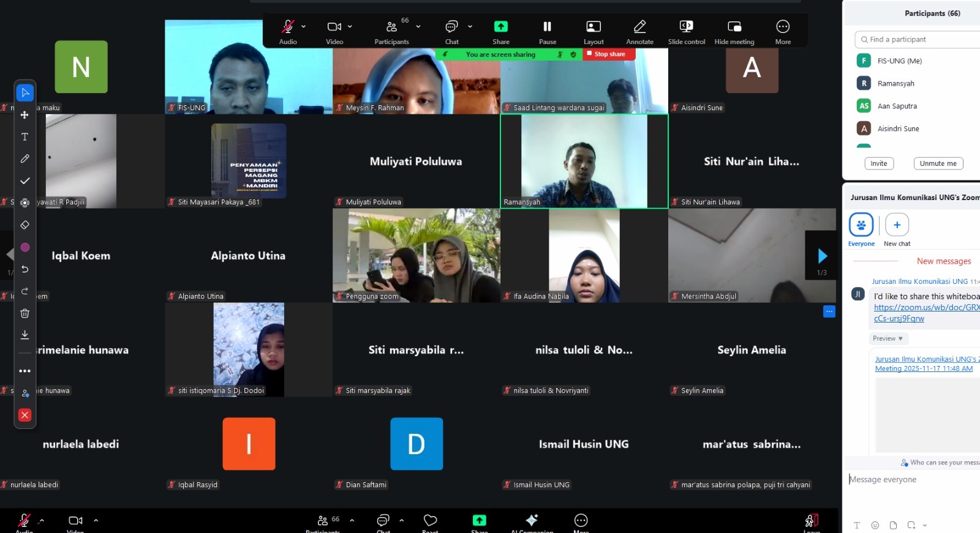
Task: Select the Draw pencil annotation tool
Action: (25, 158)
